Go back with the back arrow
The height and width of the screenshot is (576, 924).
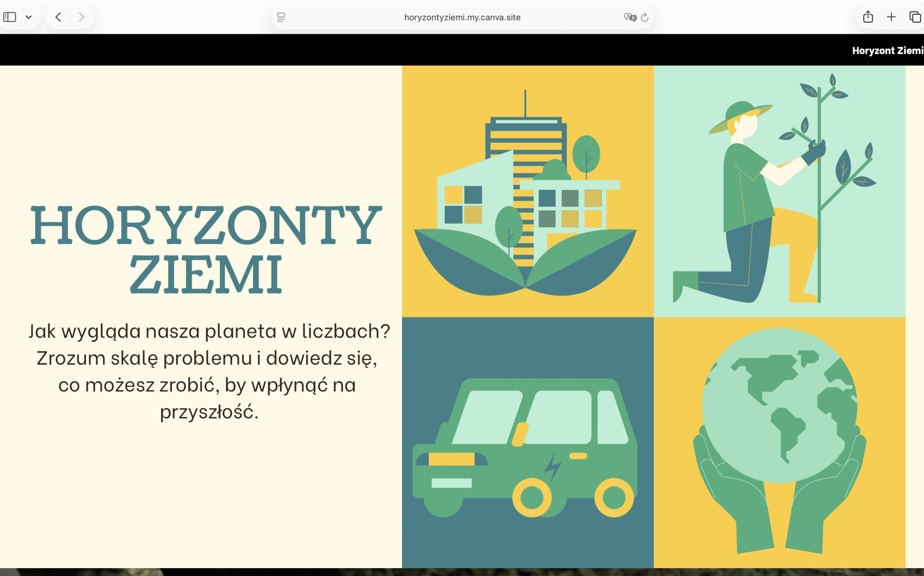click(x=58, y=17)
